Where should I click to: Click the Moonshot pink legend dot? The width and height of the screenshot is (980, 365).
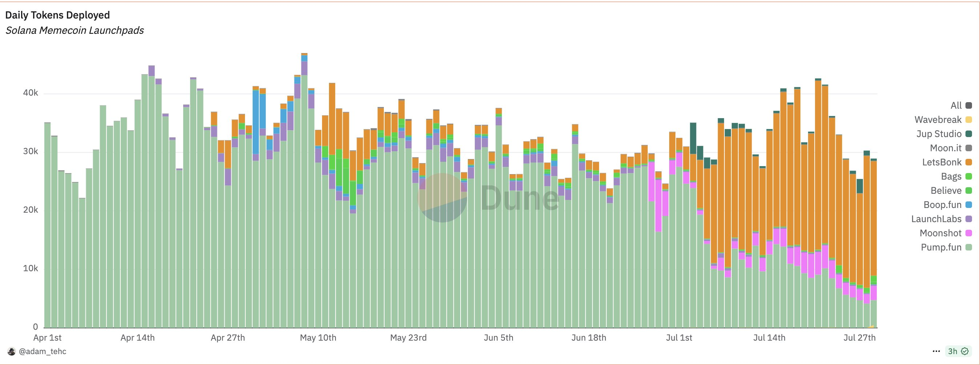(x=969, y=233)
